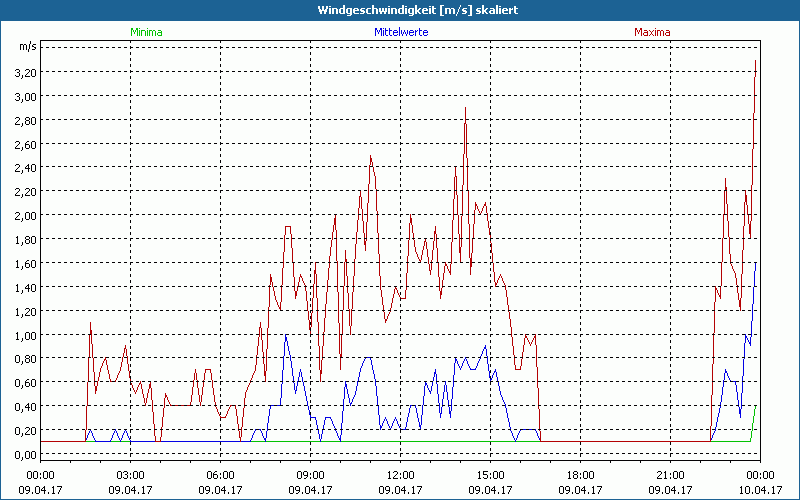Select the 0,00 y-axis value label
The width and height of the screenshot is (800, 500).
coord(22,454)
